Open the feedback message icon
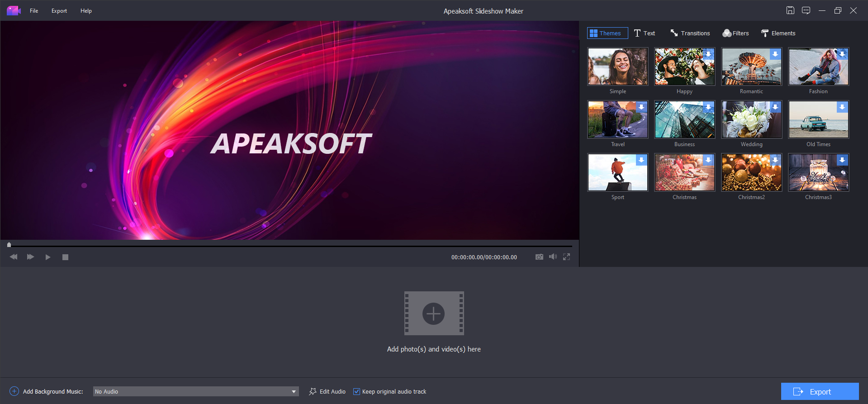 click(806, 10)
